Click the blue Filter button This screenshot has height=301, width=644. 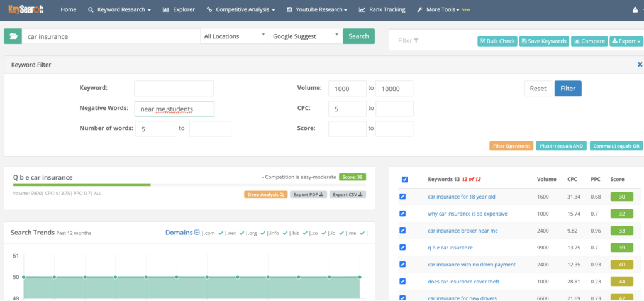pyautogui.click(x=568, y=88)
